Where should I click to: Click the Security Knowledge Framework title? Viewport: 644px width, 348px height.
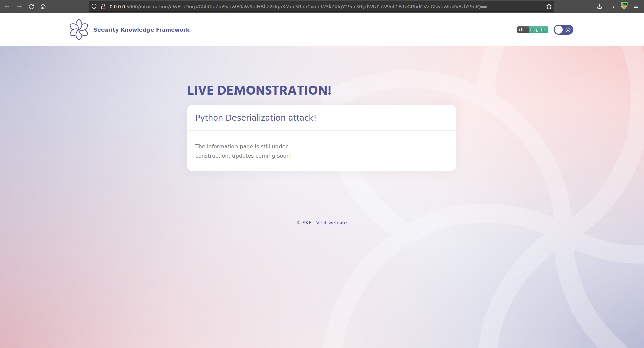[141, 30]
